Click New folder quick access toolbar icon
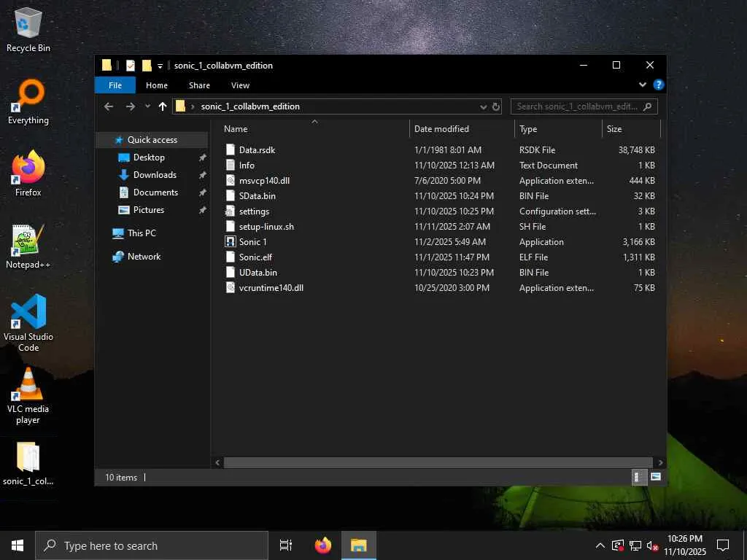 click(x=147, y=65)
